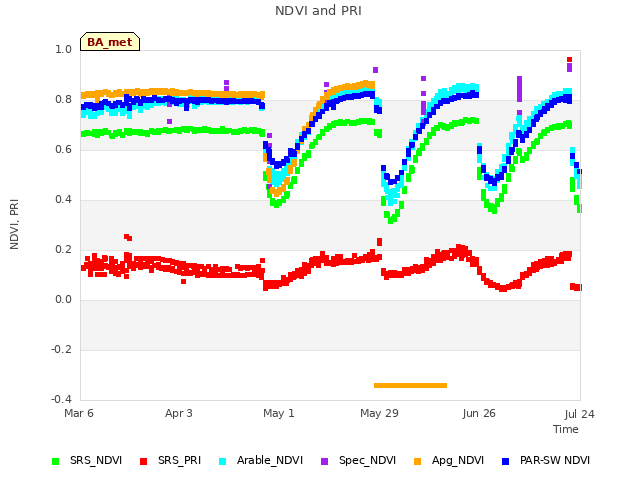Click the 0.6 y-axis tick label
640x480 pixels.
pyautogui.click(x=63, y=149)
